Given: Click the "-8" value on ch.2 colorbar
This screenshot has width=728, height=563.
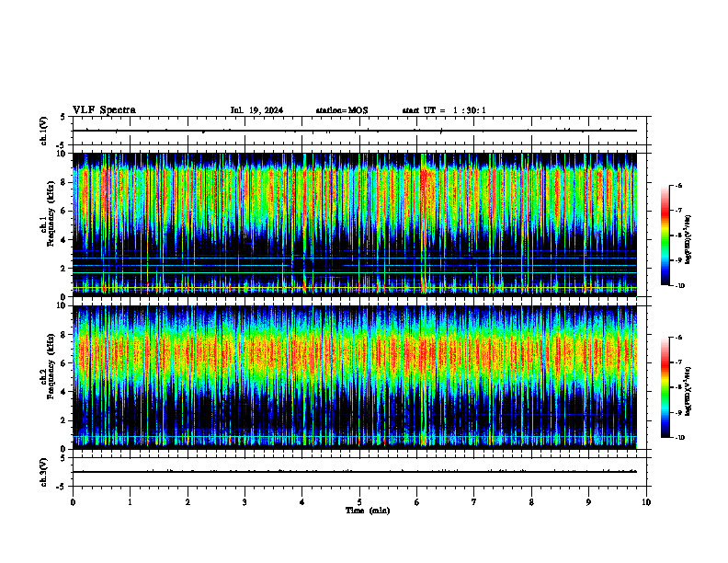Looking at the screenshot, I should coord(678,387).
